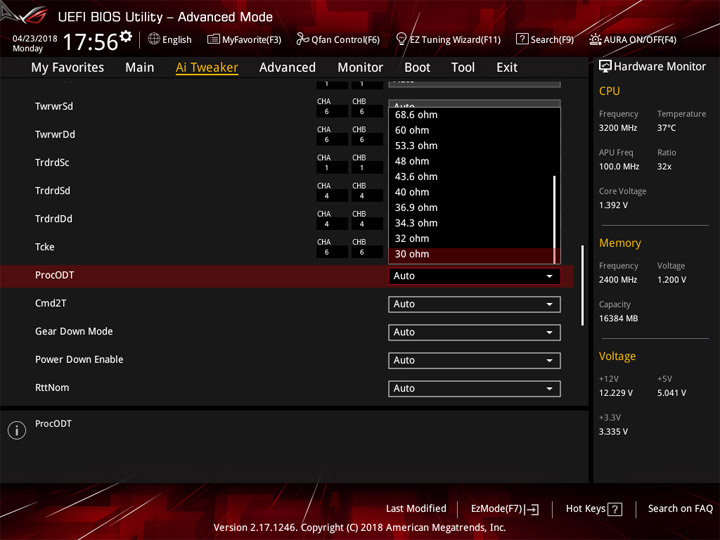Click the Hardware Monitor screen icon
The image size is (720, 540).
pyautogui.click(x=605, y=66)
